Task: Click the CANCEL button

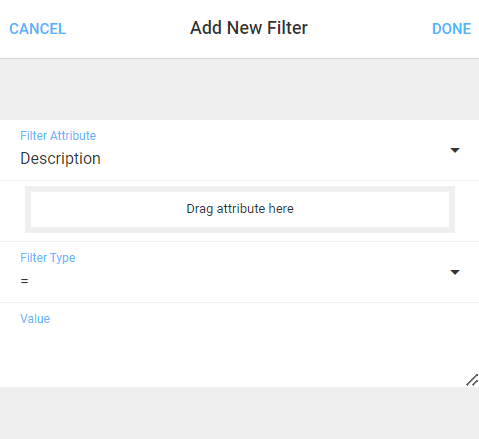Action: click(38, 29)
